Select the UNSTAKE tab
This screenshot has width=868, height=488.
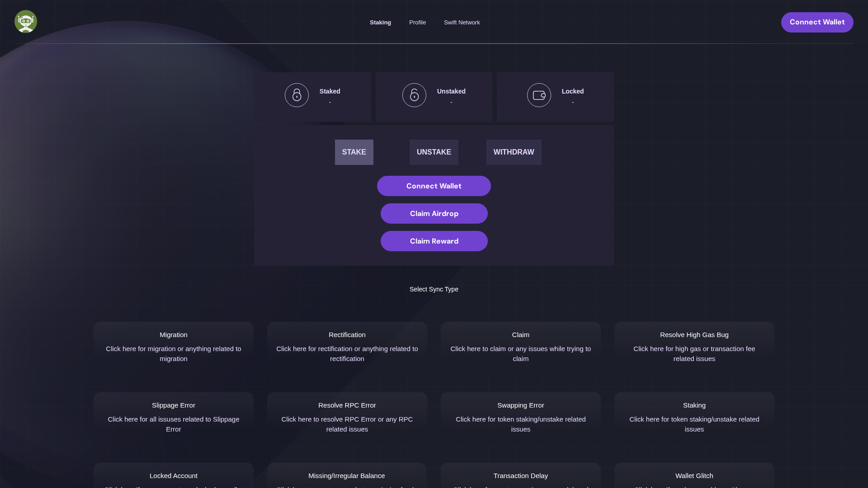click(x=434, y=152)
